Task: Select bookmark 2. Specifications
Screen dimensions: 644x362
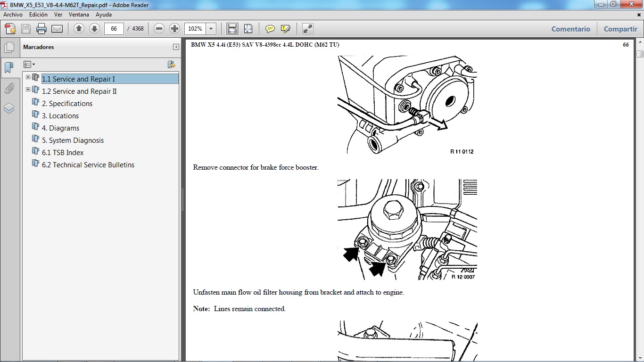Action: pos(67,104)
